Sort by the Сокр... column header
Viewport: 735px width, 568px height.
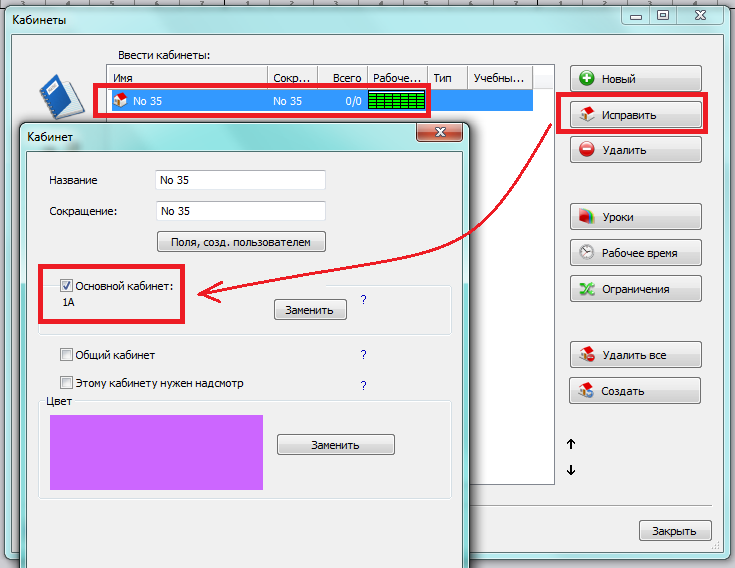click(x=292, y=78)
